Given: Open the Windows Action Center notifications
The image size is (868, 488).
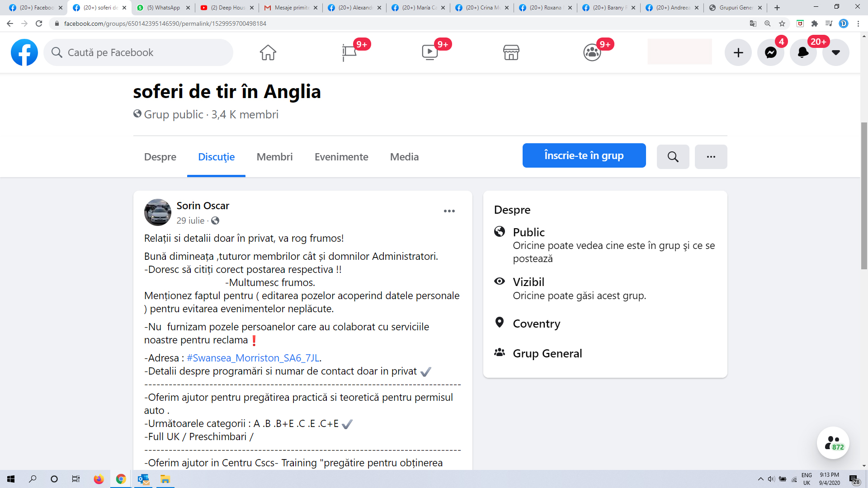Looking at the screenshot, I should (x=854, y=479).
